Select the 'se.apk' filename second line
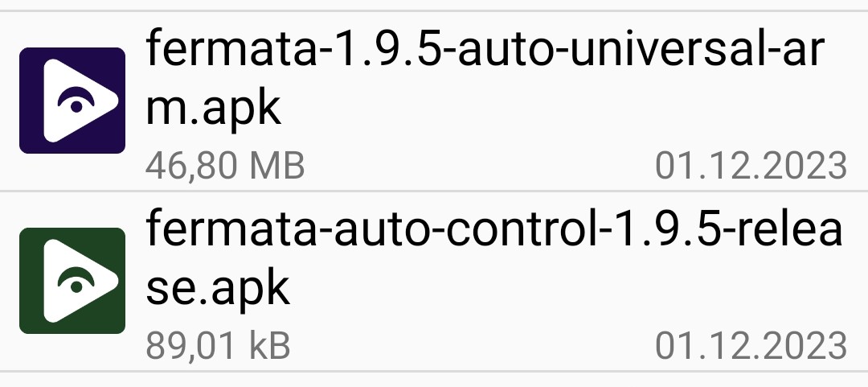Screen dimensions: 868x387 [x=218, y=290]
